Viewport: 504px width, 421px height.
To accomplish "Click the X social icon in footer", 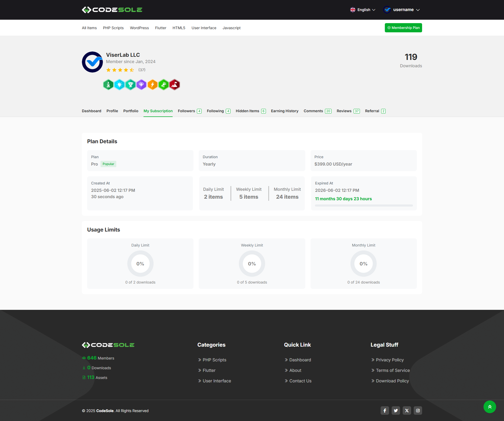I will click(407, 410).
